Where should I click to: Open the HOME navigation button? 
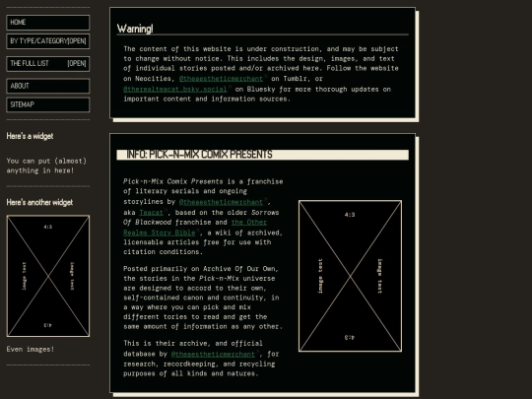point(48,23)
